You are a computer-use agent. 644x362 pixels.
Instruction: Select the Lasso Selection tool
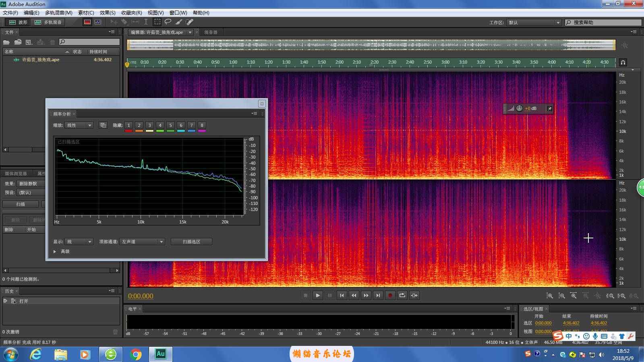point(168,22)
